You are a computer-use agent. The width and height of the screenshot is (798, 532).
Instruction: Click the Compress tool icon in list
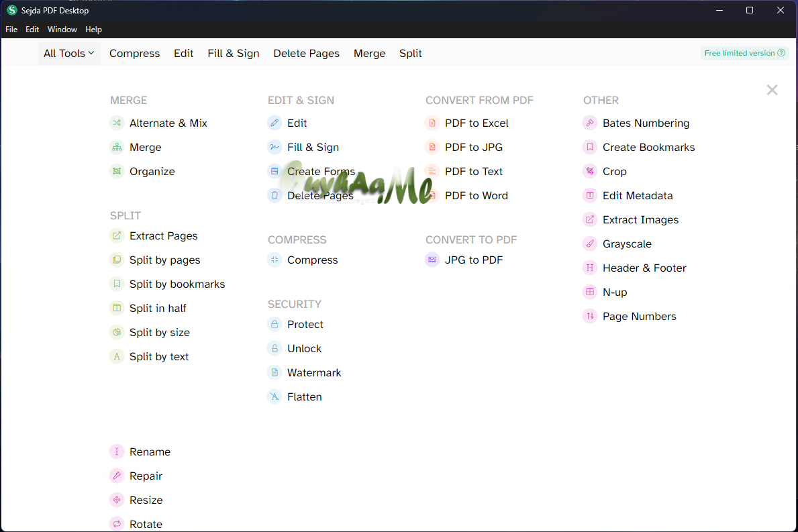coord(275,260)
